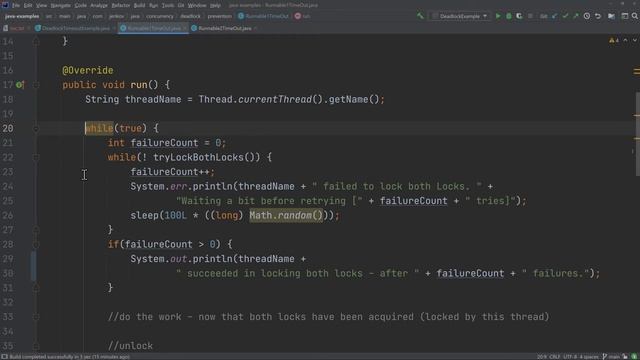Viewport: 640px width, 360px height.
Task: Click Git update project arrow icon
Action: (554, 16)
